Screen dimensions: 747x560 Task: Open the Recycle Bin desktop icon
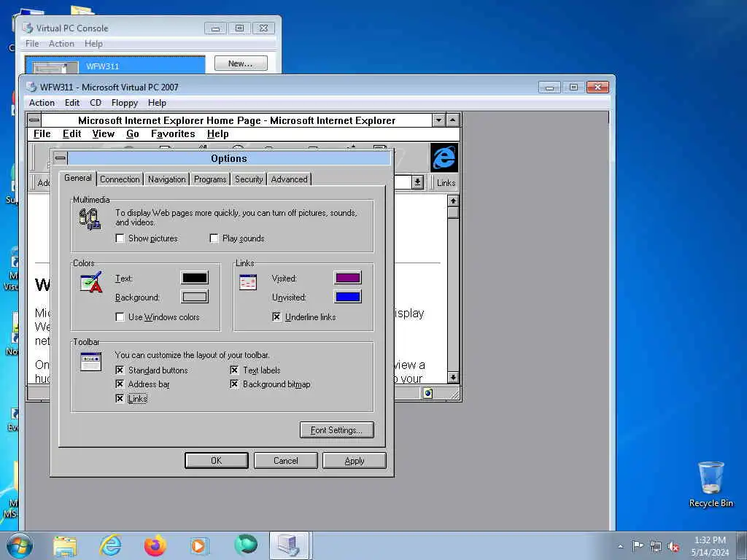(711, 484)
